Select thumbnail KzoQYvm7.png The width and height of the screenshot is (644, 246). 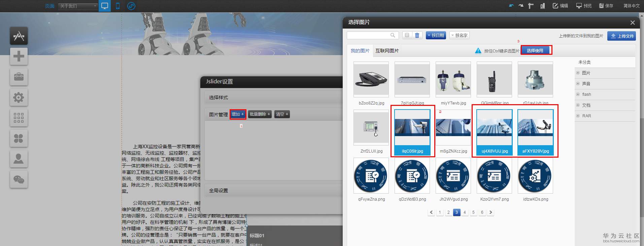coord(494,176)
